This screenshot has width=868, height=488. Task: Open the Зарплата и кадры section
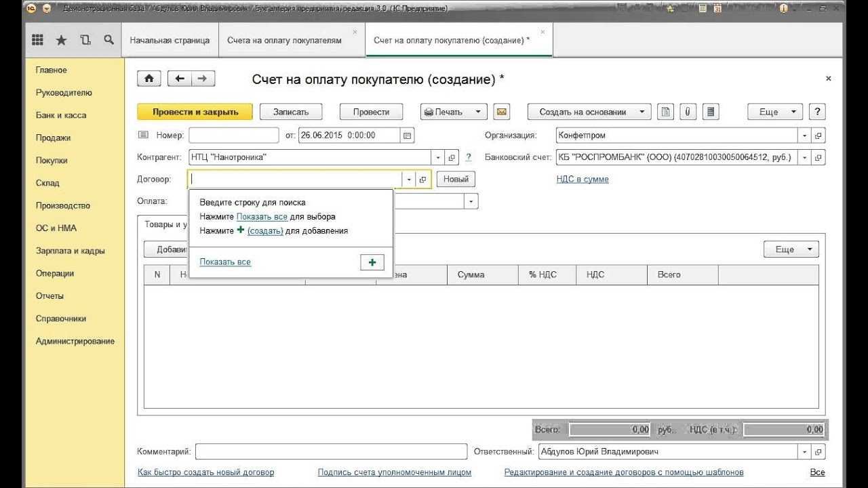[71, 251]
